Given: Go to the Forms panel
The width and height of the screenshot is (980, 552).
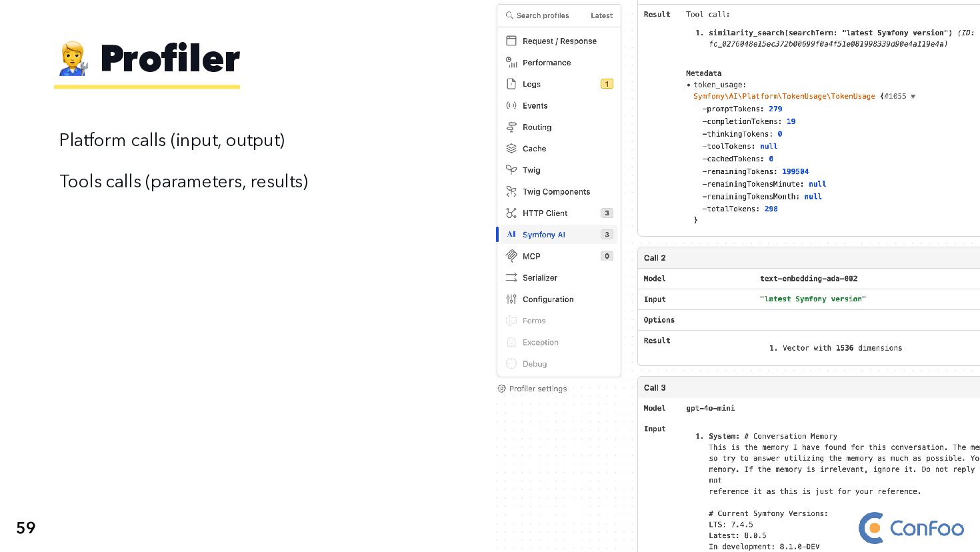Looking at the screenshot, I should [x=559, y=321].
